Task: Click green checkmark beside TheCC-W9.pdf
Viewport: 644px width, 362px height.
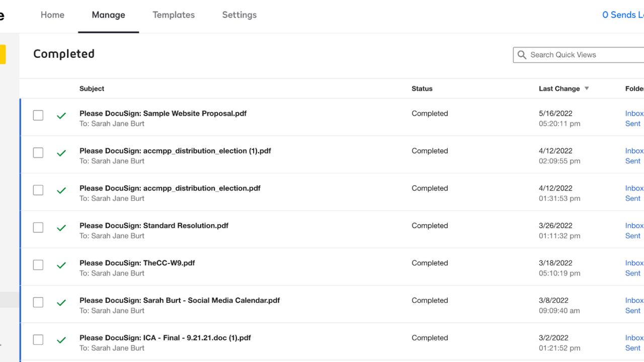Action: pos(61,265)
